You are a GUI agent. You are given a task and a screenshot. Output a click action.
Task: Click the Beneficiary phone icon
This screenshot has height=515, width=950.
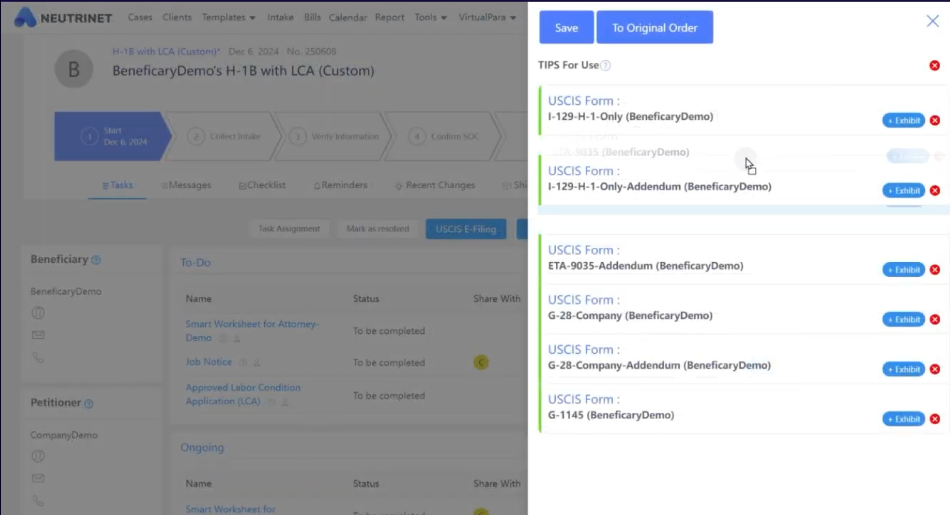pyautogui.click(x=38, y=357)
